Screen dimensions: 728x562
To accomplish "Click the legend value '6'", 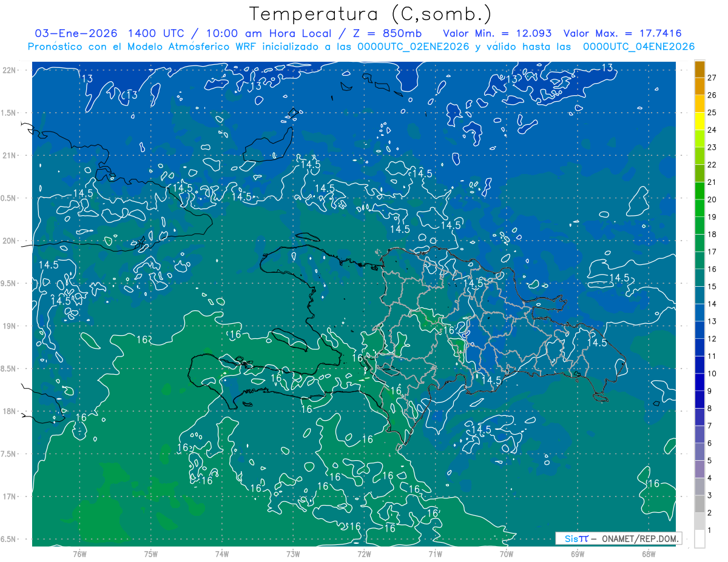I will click(709, 443).
